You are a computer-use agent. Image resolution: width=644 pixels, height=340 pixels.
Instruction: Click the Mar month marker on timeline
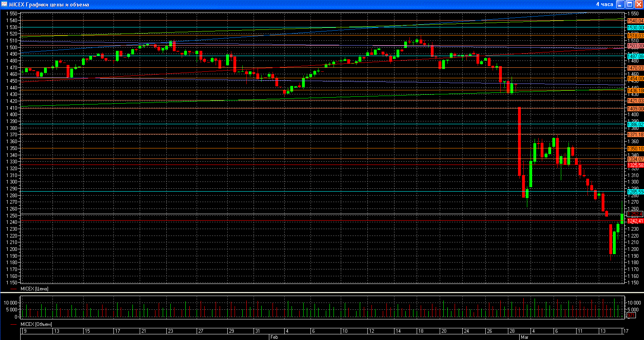point(524,337)
